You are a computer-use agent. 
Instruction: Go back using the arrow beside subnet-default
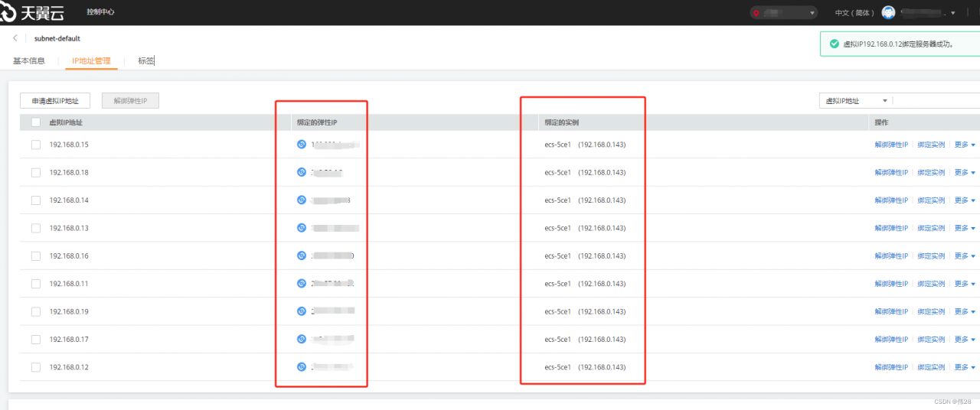coord(16,38)
